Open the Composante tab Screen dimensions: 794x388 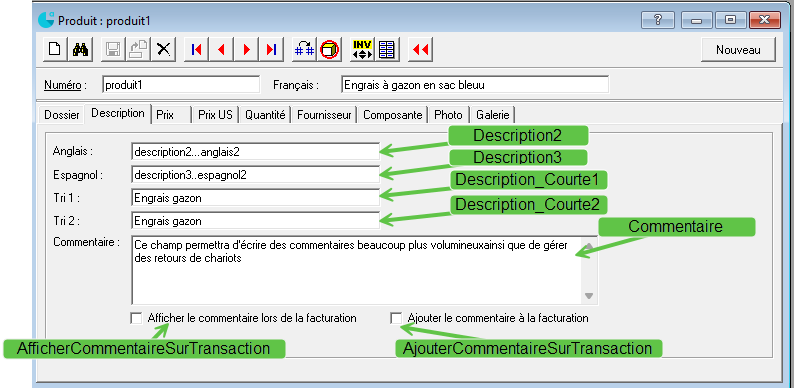[392, 115]
